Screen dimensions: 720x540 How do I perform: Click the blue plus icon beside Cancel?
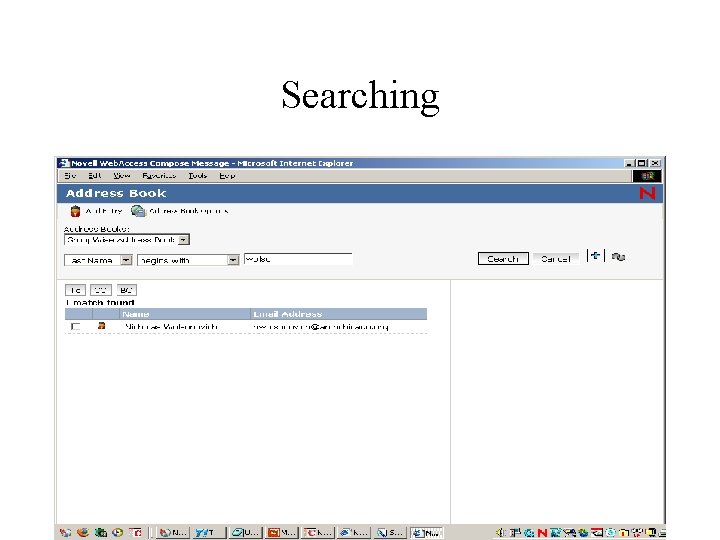click(595, 256)
